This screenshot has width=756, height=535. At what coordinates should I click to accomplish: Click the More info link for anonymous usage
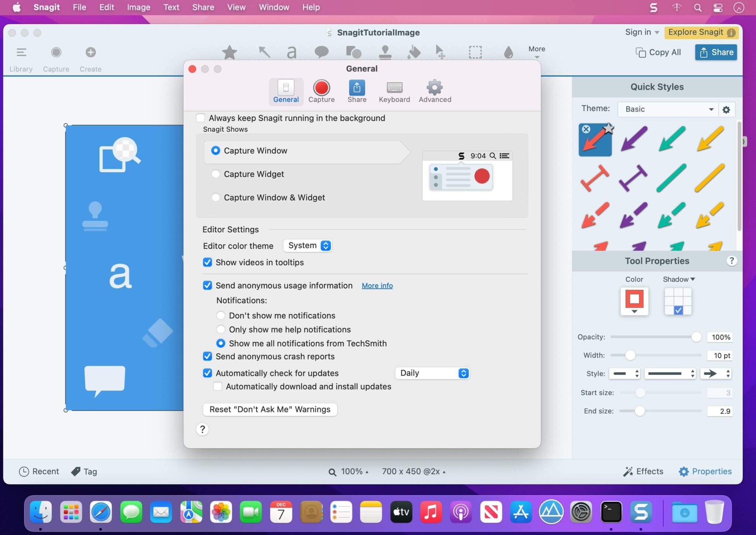point(377,286)
